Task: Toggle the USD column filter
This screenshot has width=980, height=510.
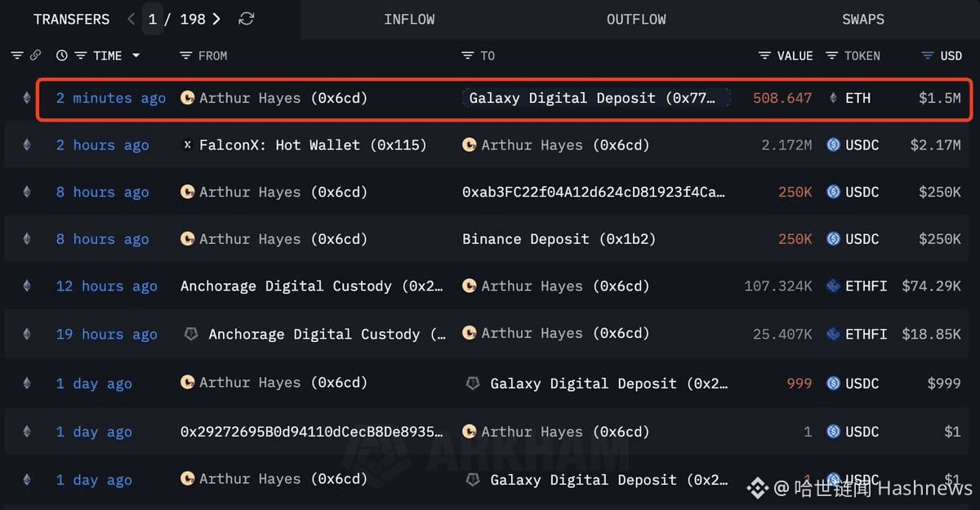Action: 927,55
